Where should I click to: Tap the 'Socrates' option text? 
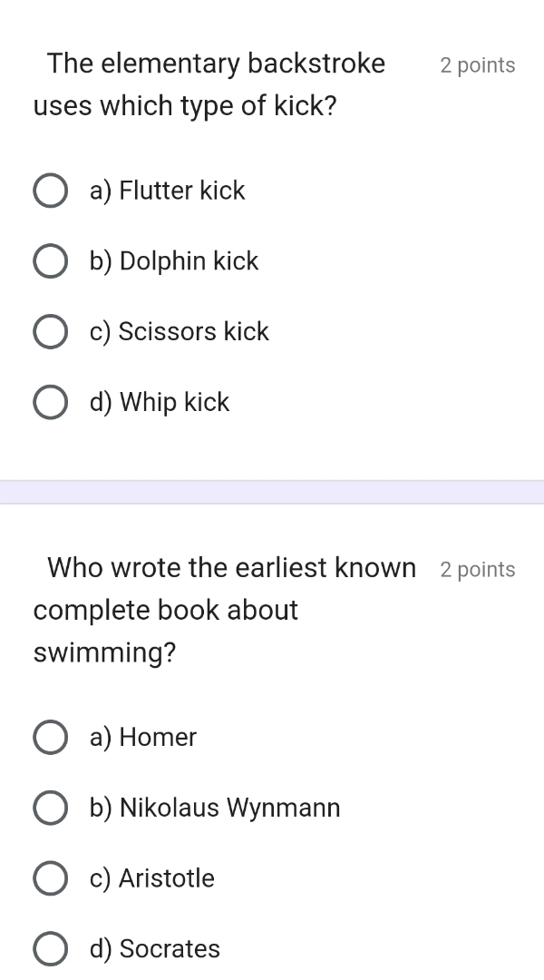point(155,950)
